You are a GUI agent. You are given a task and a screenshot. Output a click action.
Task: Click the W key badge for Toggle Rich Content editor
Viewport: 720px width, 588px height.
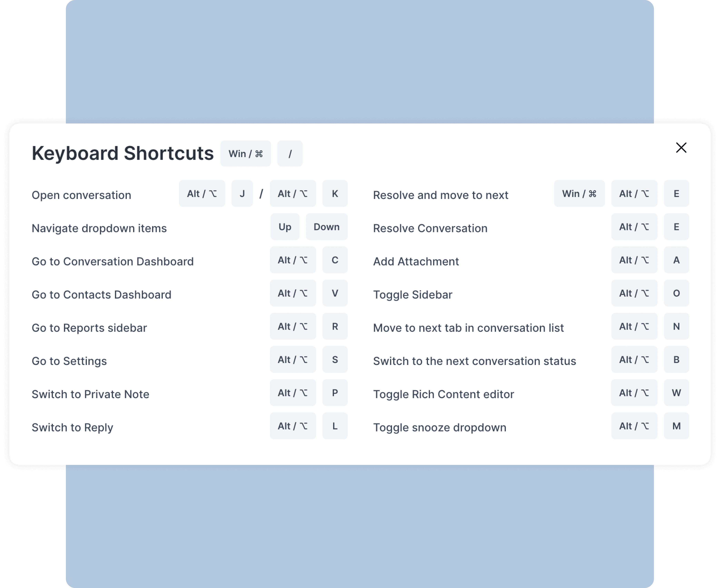[x=676, y=393]
